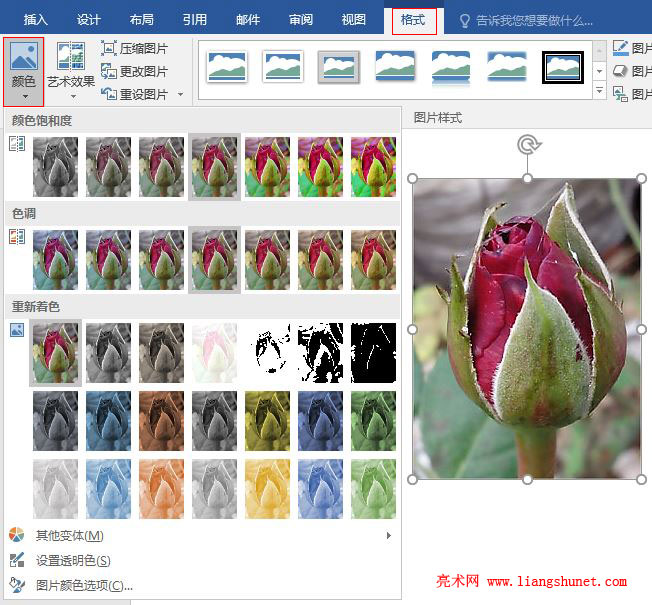The height and width of the screenshot is (605, 652).
Task: Apply the second picture style with white frame
Action: click(x=283, y=67)
